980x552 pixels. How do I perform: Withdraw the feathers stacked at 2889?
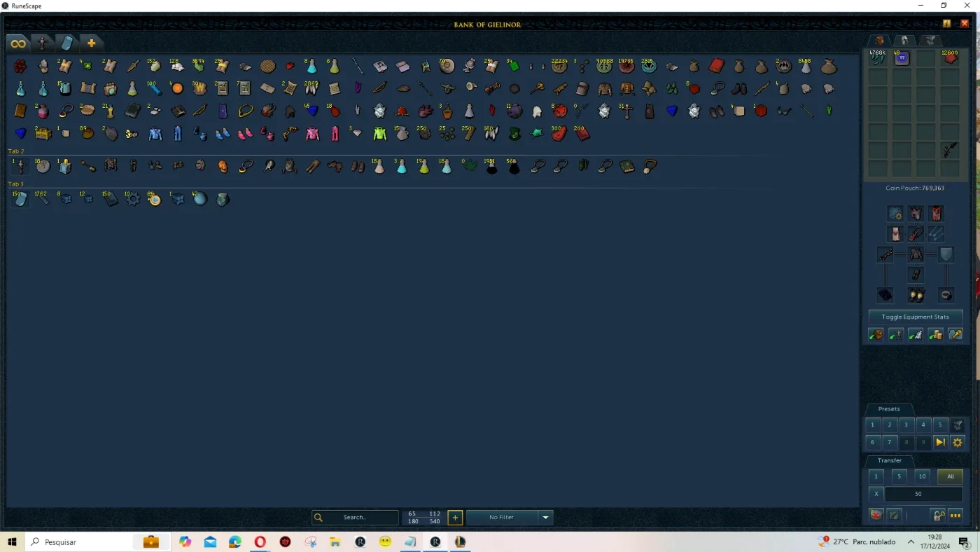point(311,88)
